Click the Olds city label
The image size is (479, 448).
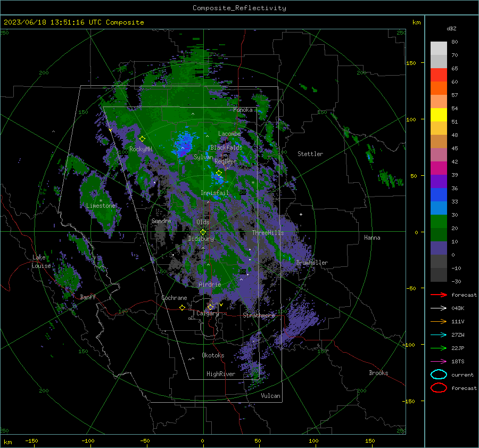pyautogui.click(x=203, y=222)
